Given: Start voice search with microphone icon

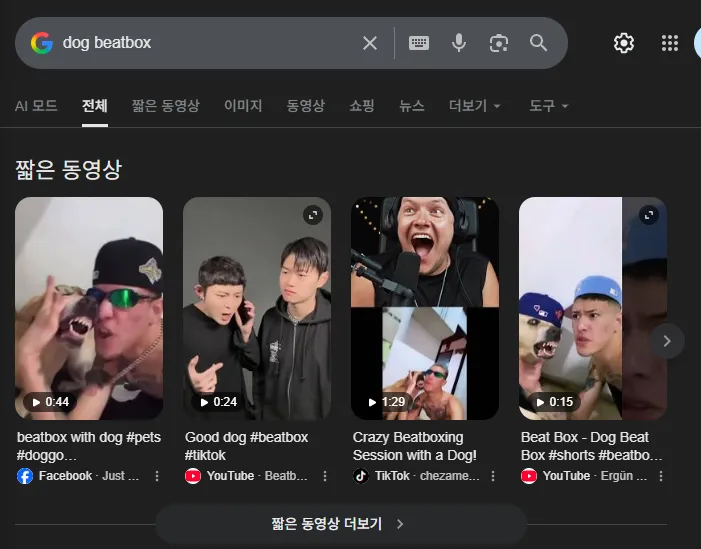Looking at the screenshot, I should point(459,43).
